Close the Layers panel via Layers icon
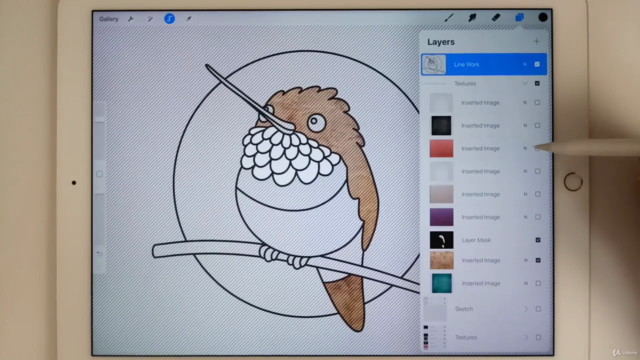 pos(519,18)
